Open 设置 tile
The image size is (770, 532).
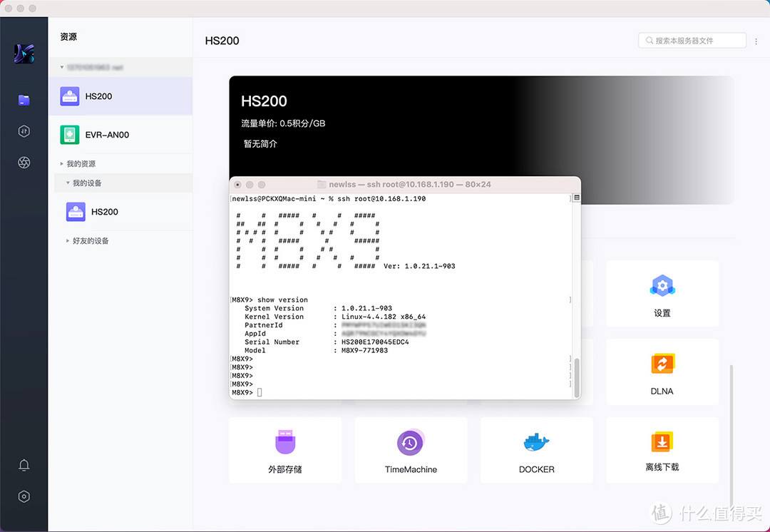pos(662,294)
